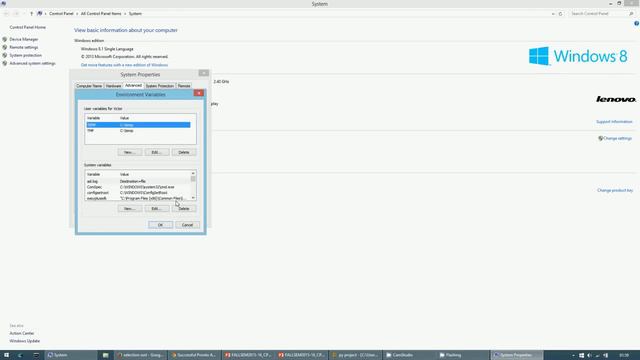Switch to Flashing taskbar item

(x=463, y=355)
